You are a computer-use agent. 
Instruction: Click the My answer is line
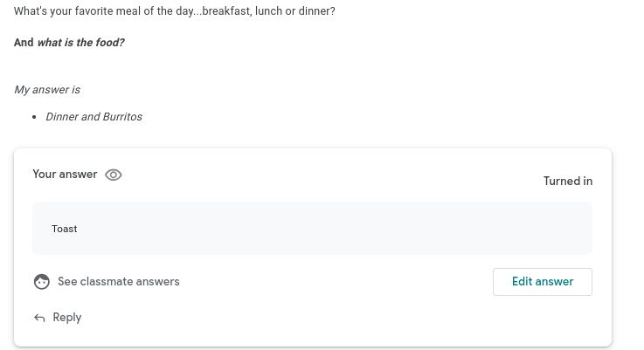coord(47,90)
